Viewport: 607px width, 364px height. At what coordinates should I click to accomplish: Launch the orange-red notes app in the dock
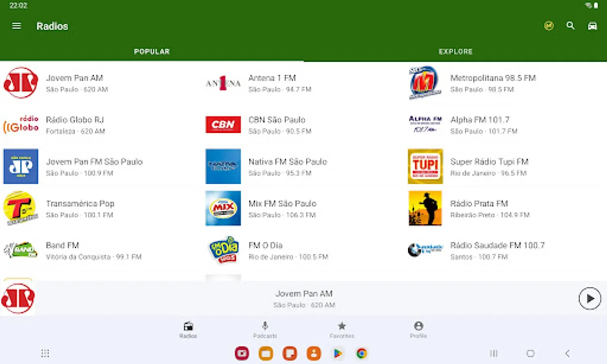pyautogui.click(x=290, y=353)
